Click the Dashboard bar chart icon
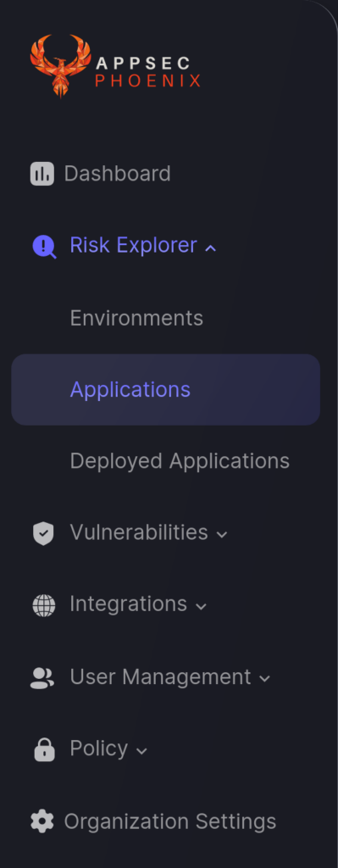The image size is (338, 868). click(x=42, y=174)
